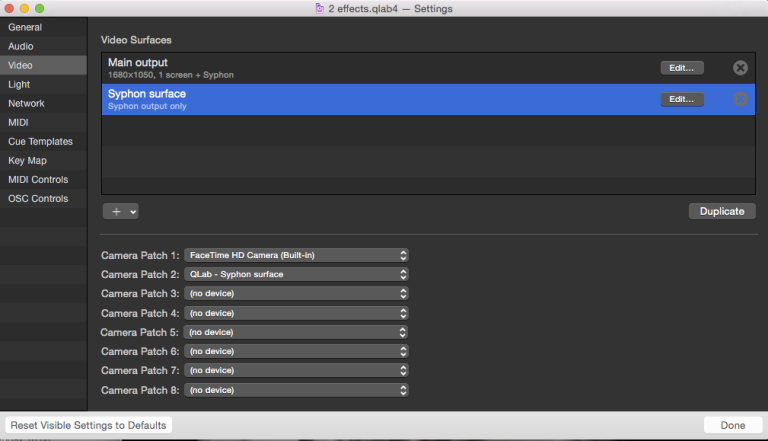Edit the Syphon surface
768x441 pixels.
click(x=682, y=99)
